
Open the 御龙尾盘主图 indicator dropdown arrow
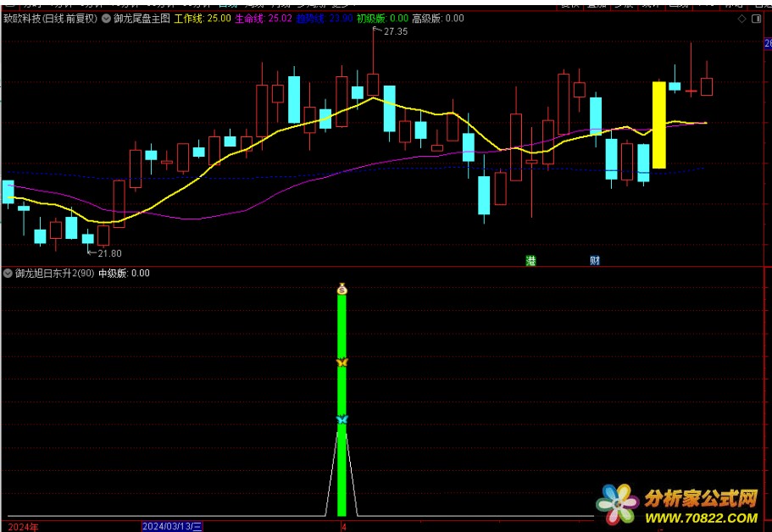(106, 19)
